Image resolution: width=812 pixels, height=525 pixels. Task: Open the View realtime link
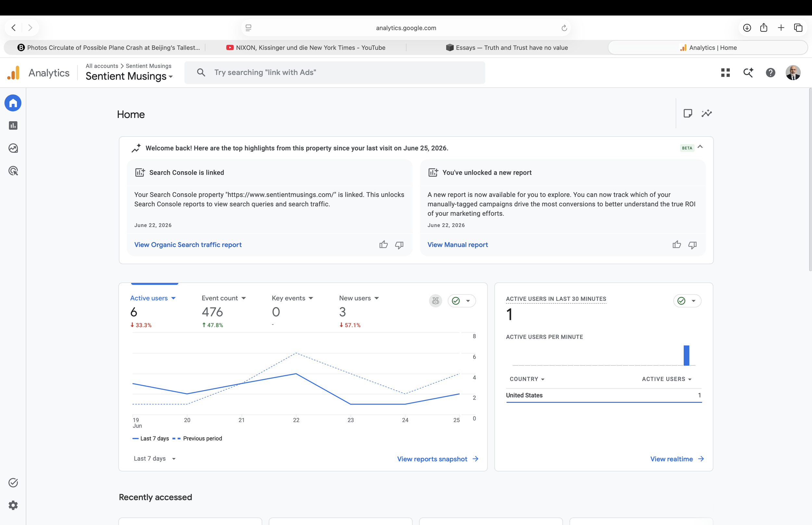(x=677, y=459)
